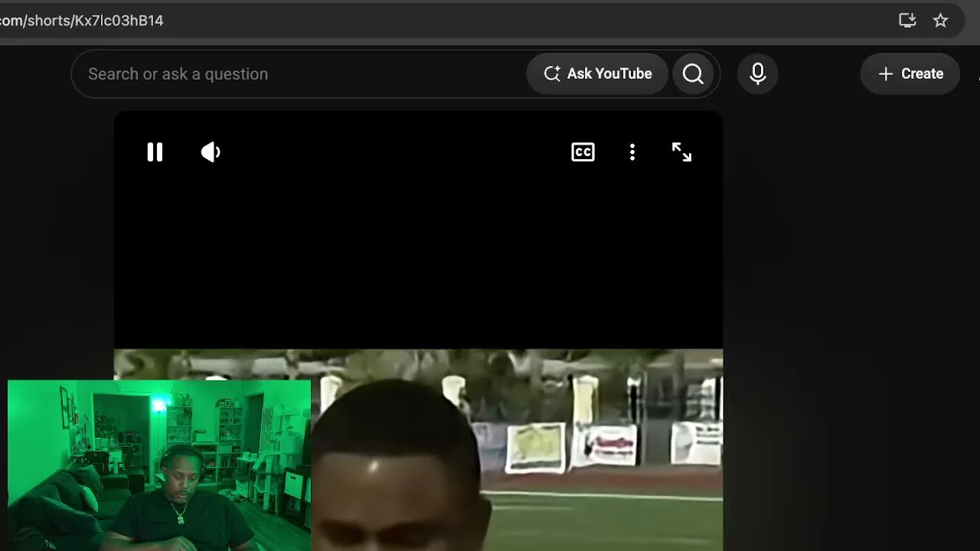Image resolution: width=980 pixels, height=551 pixels.
Task: Click the Ask YouTube button
Action: pos(597,73)
